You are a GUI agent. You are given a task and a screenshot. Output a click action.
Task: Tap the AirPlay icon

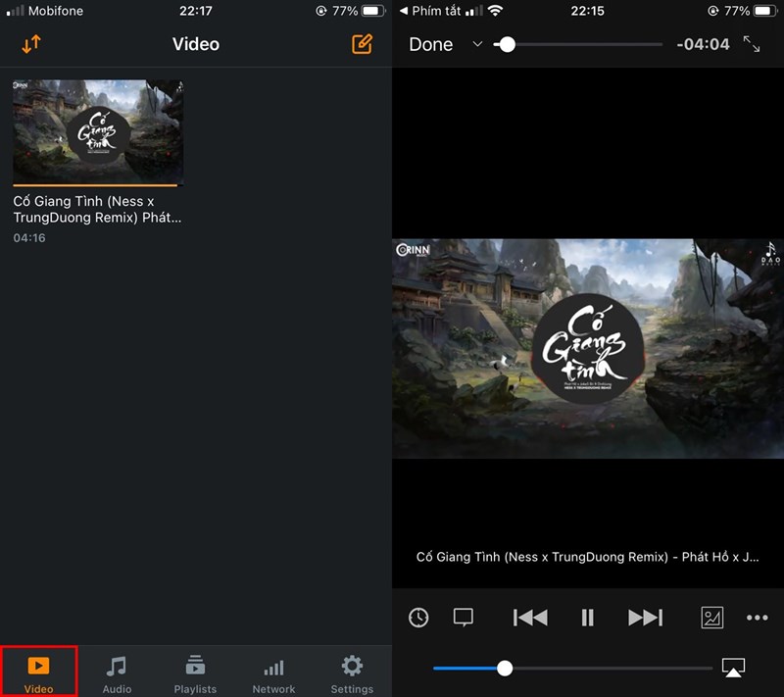(733, 668)
